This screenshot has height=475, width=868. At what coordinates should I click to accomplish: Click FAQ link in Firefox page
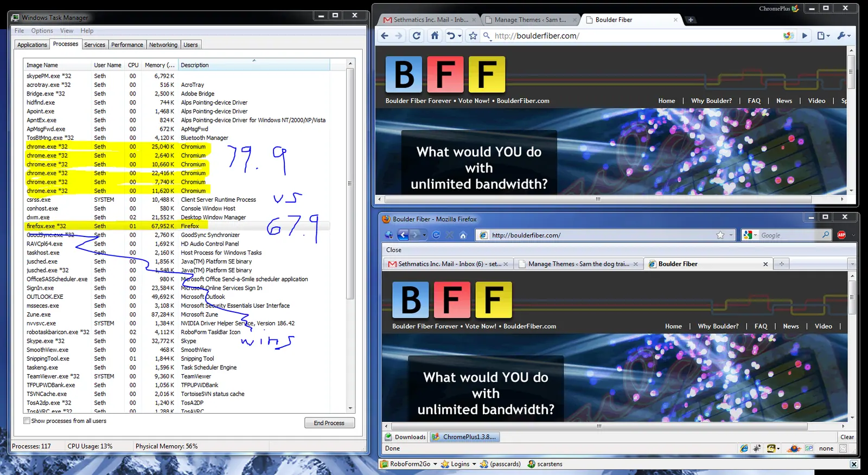pyautogui.click(x=761, y=326)
